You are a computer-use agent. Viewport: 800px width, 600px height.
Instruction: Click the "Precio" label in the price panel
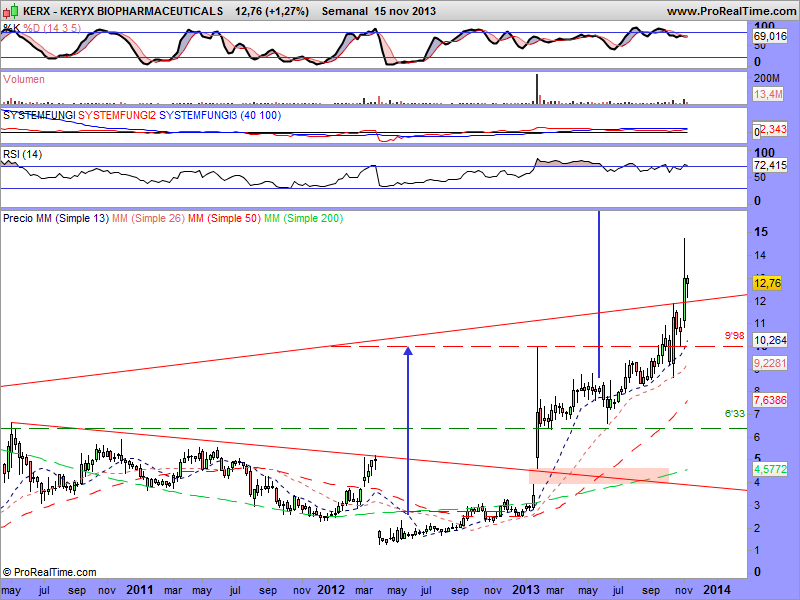(x=18, y=218)
